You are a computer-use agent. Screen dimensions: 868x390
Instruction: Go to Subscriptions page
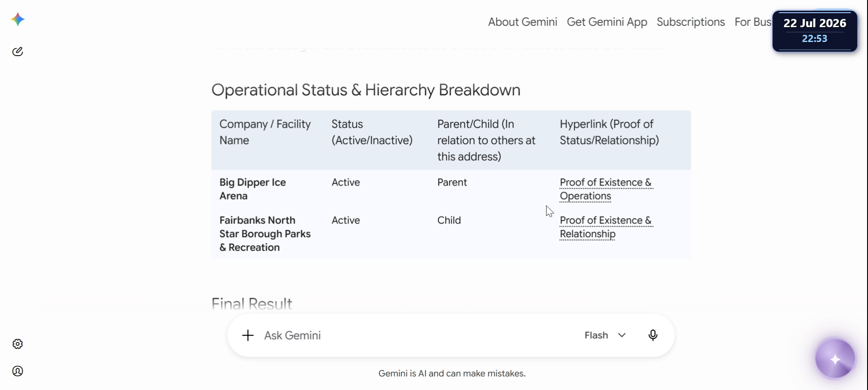(691, 22)
